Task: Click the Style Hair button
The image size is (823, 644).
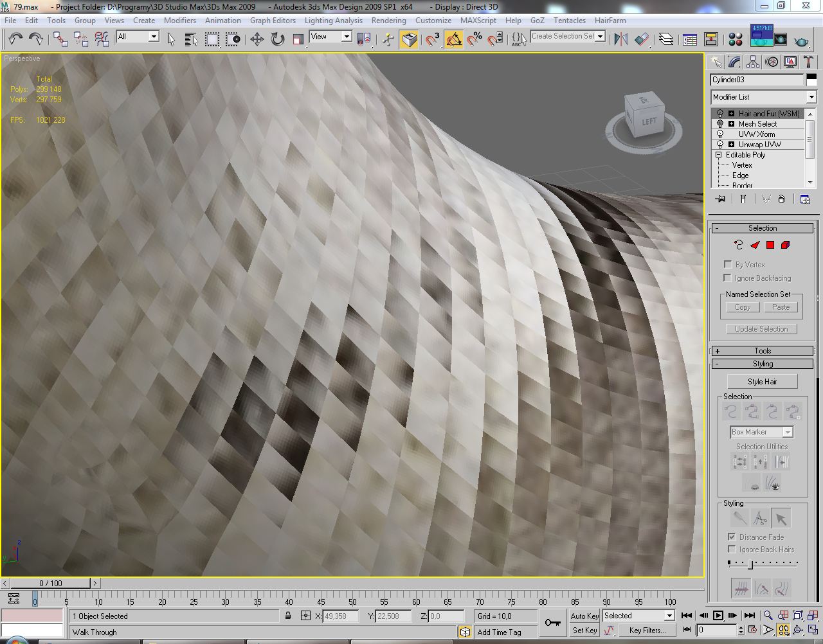Action: pyautogui.click(x=763, y=381)
